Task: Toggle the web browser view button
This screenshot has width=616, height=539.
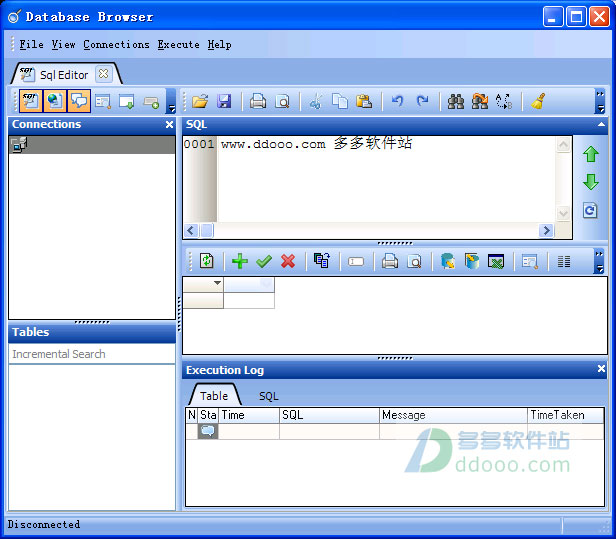Action: 55,101
